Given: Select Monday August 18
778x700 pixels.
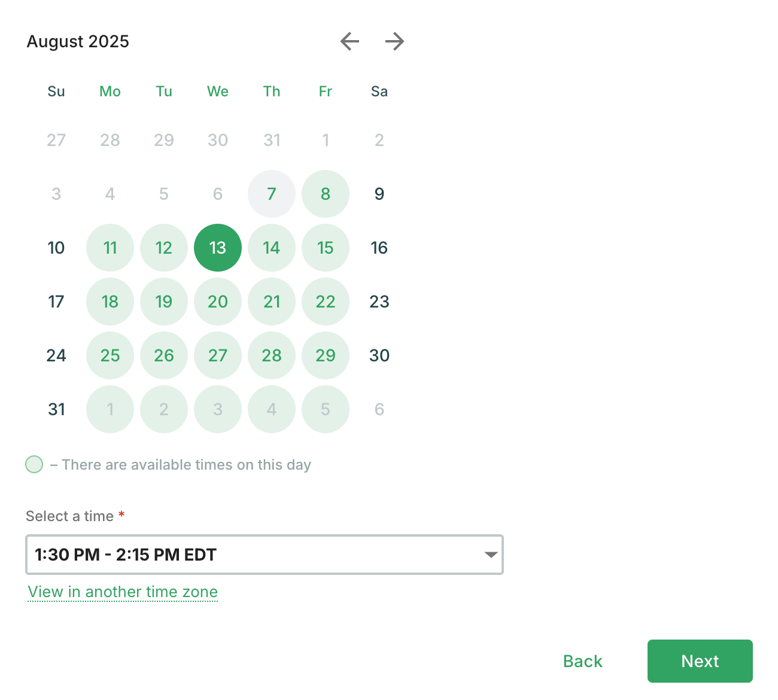Looking at the screenshot, I should coord(110,302).
